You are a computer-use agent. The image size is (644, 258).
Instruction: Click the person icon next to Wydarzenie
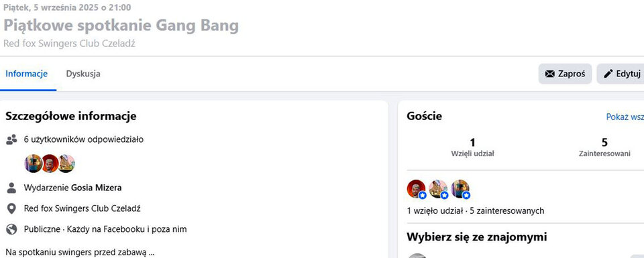[x=11, y=188]
